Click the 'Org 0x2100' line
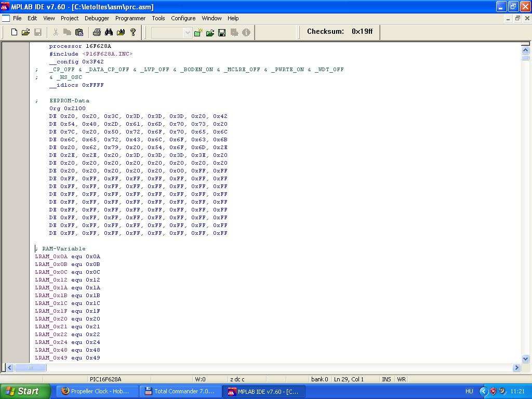This screenshot has height=399, width=532. point(68,109)
